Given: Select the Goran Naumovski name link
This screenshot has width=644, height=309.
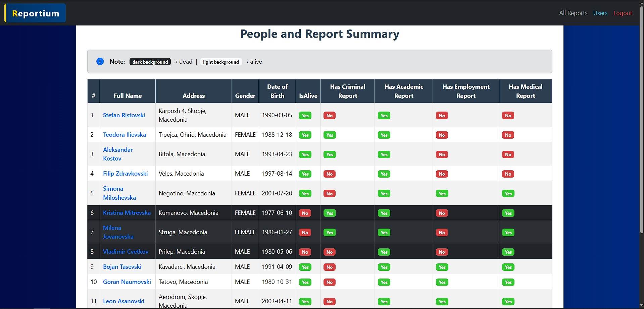Looking at the screenshot, I should pyautogui.click(x=127, y=282).
